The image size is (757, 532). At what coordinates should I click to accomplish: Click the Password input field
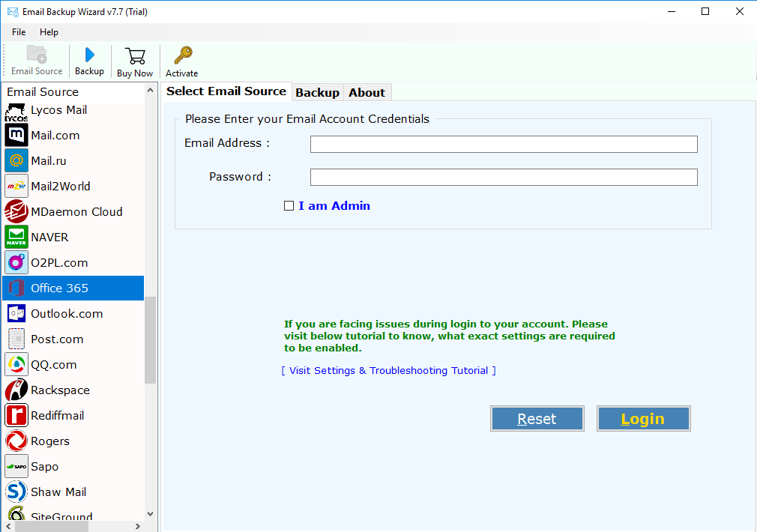point(504,177)
